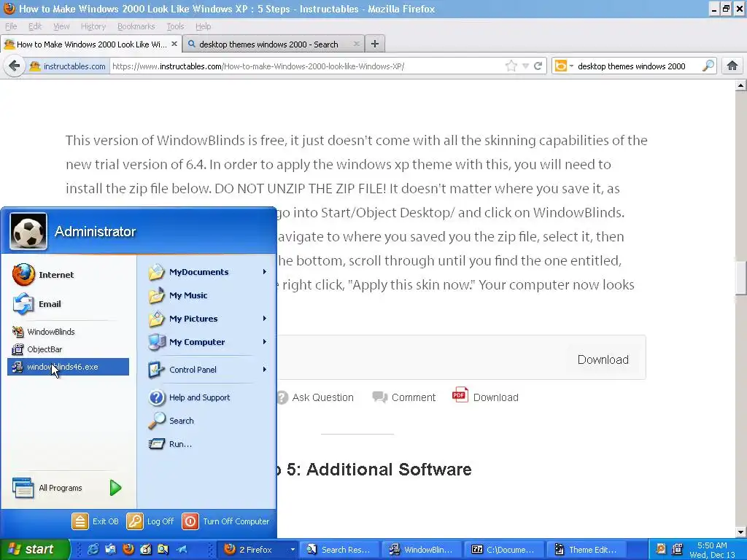Open Edit menu in Firefox

[35, 26]
